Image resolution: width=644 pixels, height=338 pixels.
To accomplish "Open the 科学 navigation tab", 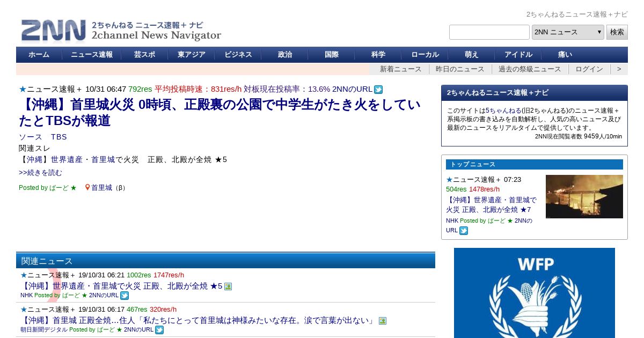I will click(378, 55).
